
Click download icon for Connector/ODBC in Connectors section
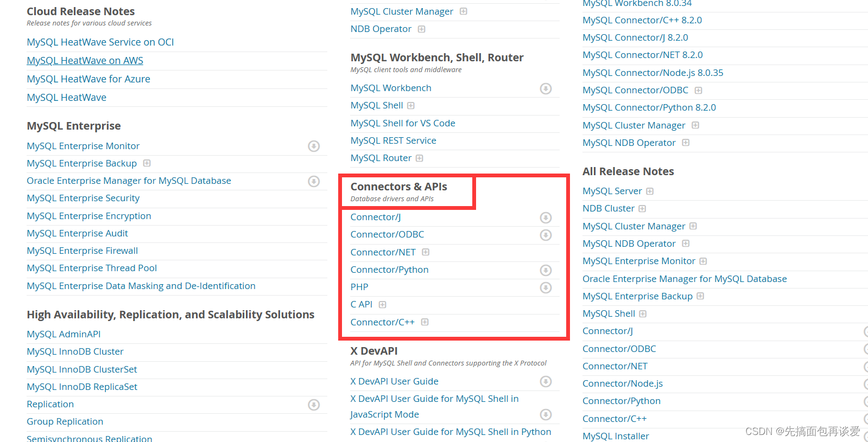pyautogui.click(x=546, y=235)
